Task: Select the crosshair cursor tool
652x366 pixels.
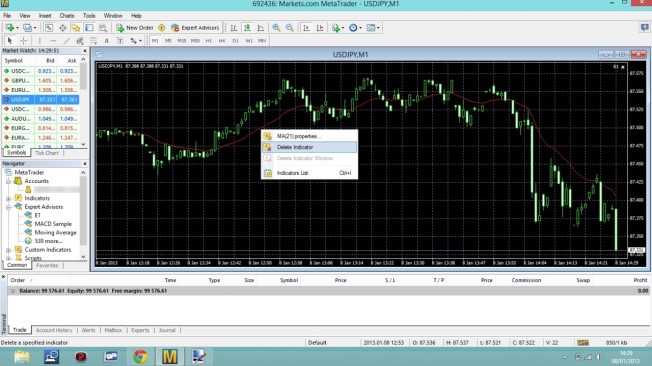Action: tap(24, 41)
